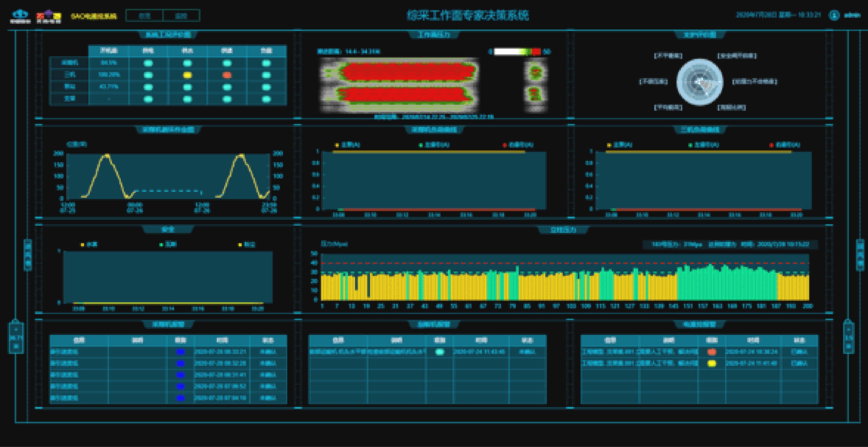Open the admin user avatar icon
The height and width of the screenshot is (447, 868).
[x=834, y=15]
